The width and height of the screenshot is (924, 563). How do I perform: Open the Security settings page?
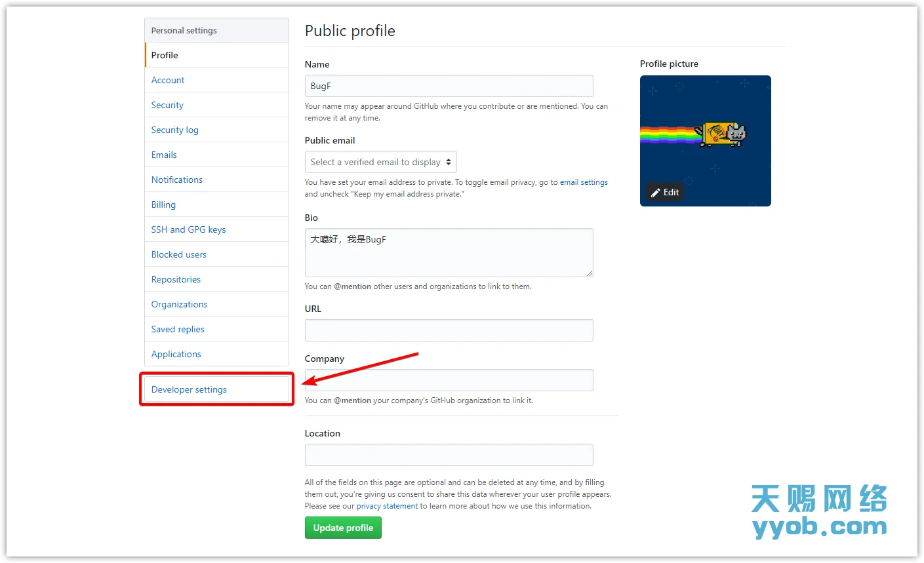167,105
